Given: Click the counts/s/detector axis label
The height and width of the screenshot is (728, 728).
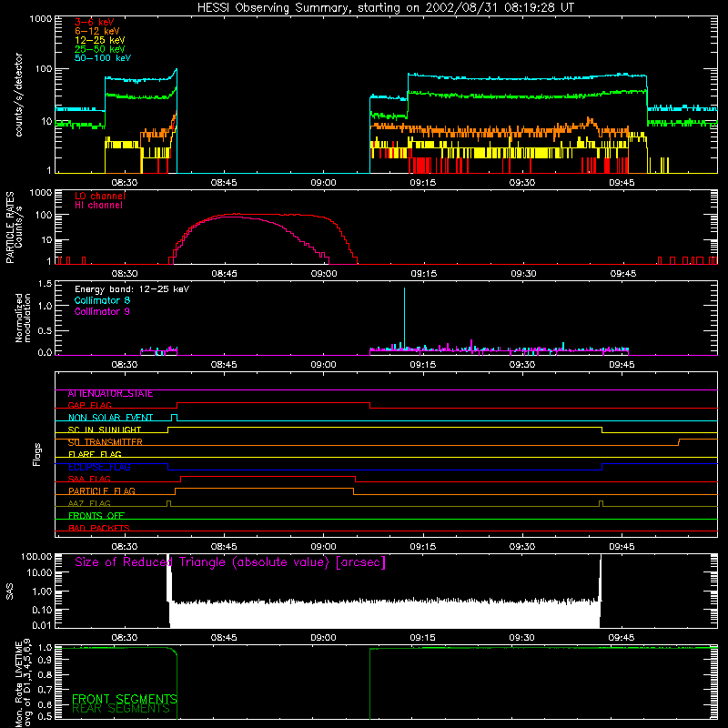Looking at the screenshot, I should point(18,95).
